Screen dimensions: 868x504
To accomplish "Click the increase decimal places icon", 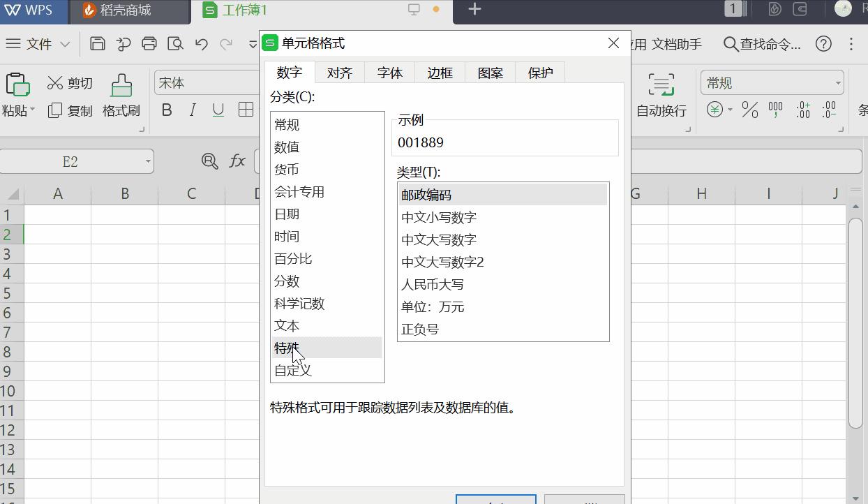I will click(x=802, y=110).
